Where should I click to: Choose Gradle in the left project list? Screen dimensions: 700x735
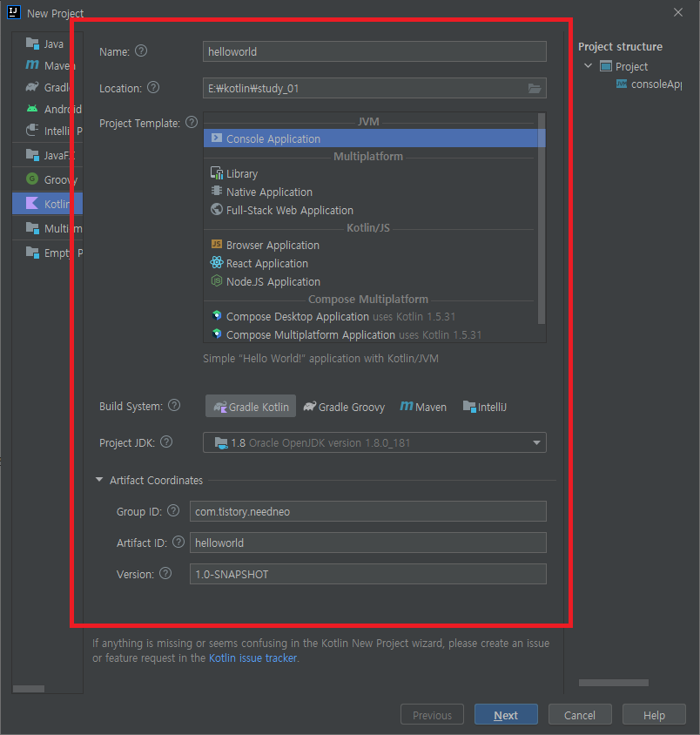pos(48,87)
